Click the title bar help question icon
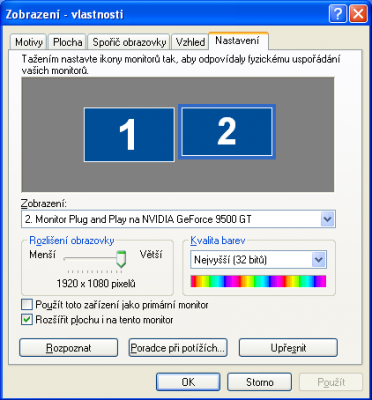The height and width of the screenshot is (400, 372). click(337, 14)
